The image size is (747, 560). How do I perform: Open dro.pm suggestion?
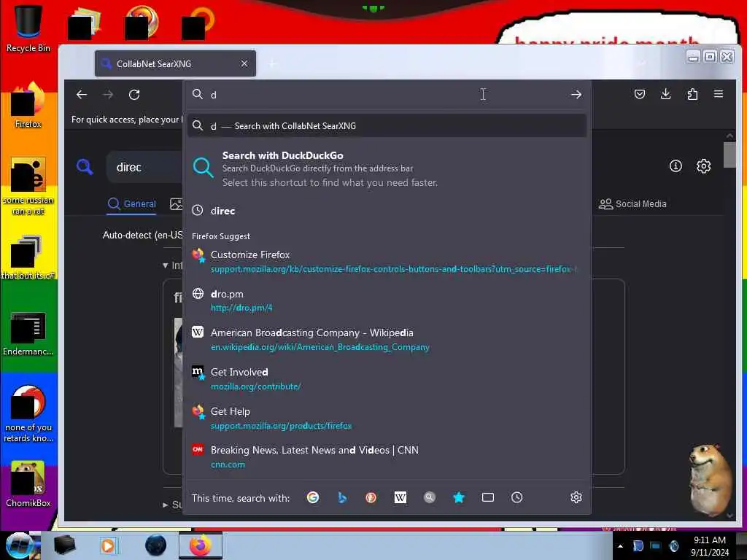[387, 300]
